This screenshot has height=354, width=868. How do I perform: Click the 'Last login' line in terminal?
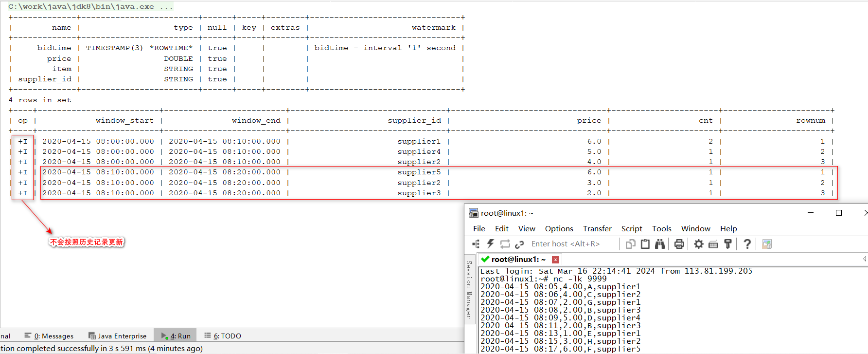(616, 271)
